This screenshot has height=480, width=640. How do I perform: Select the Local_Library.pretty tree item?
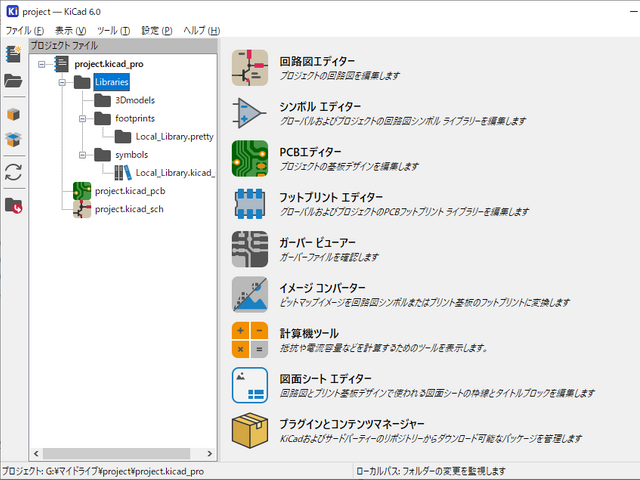point(174,136)
